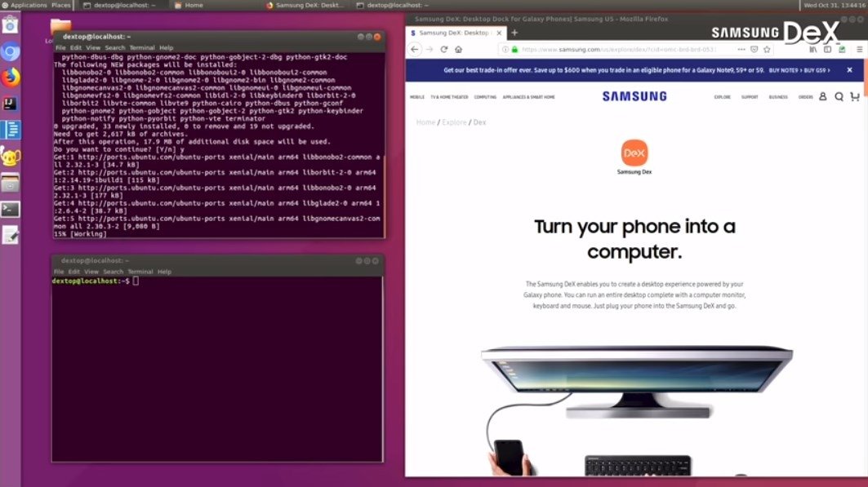Switch to Home window in taskbar

(189, 5)
